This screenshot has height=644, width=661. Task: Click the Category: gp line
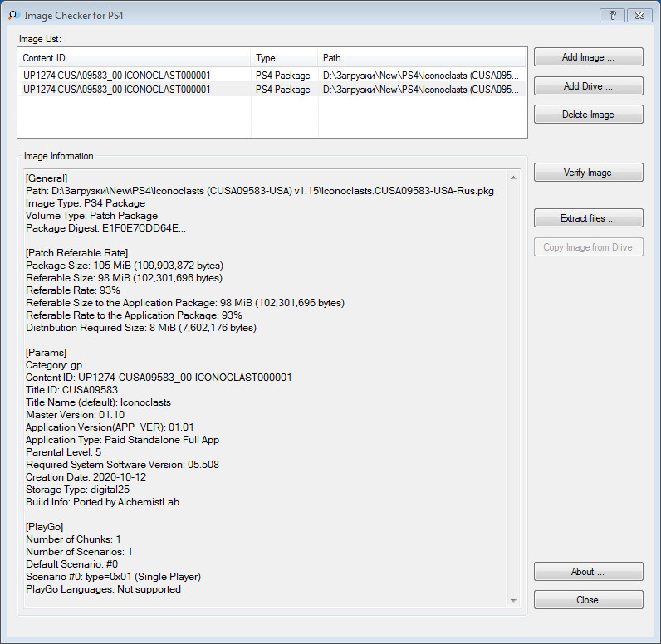pos(54,365)
